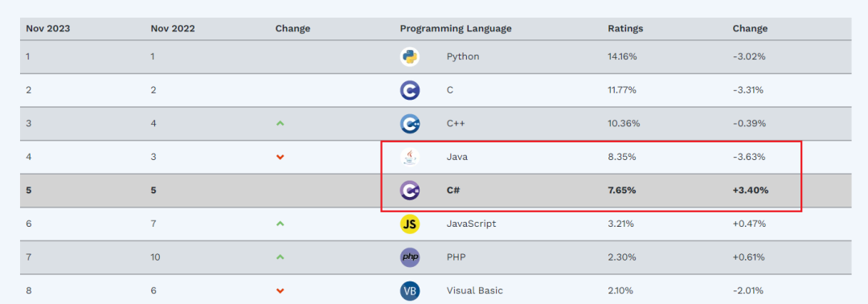This screenshot has width=868, height=304.
Task: Click the Python logo icon
Action: coord(410,56)
